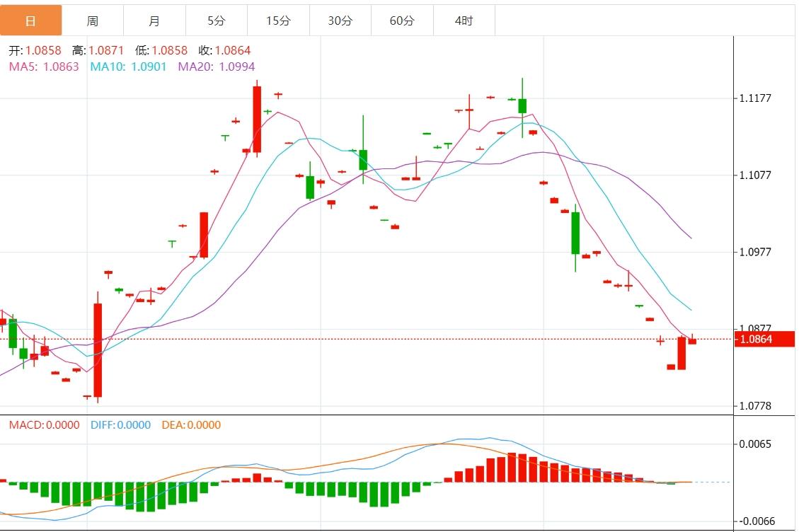Screen dimensions: 799x532
Task: Switch to the 4时 four-hour tab
Action: (464, 21)
